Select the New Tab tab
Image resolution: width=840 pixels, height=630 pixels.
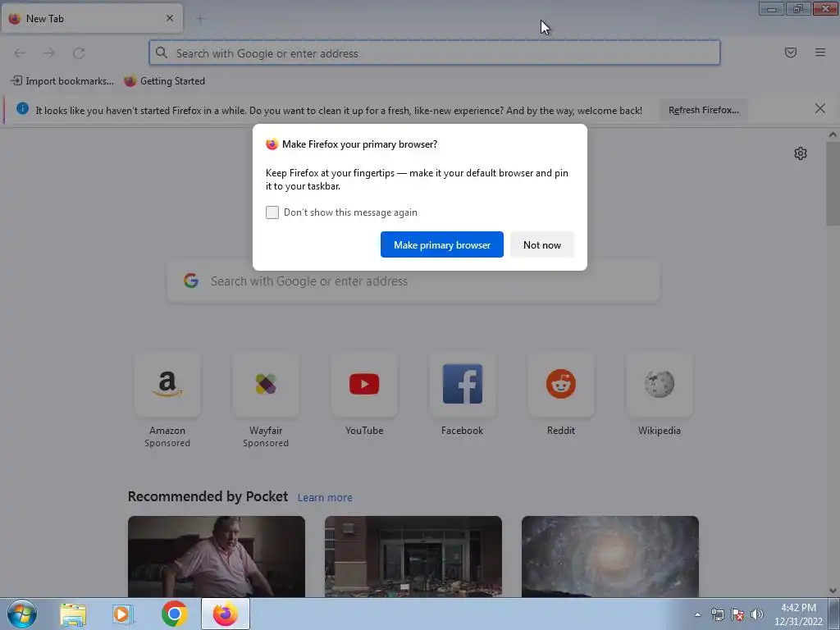point(92,18)
